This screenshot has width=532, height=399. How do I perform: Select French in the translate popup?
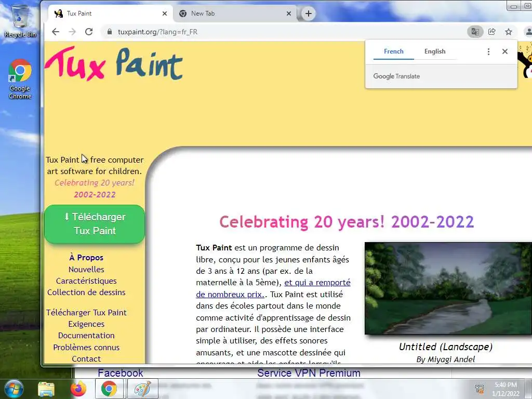pos(394,51)
